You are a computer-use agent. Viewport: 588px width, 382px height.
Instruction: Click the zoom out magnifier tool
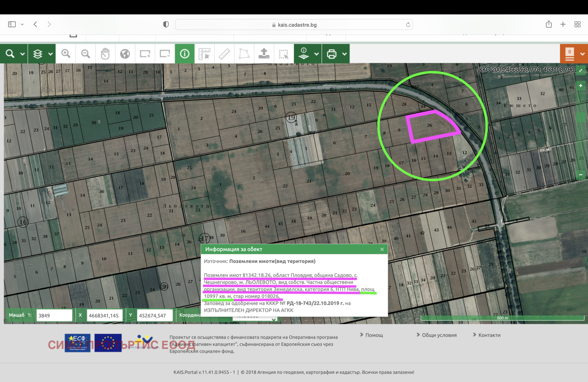pyautogui.click(x=86, y=54)
